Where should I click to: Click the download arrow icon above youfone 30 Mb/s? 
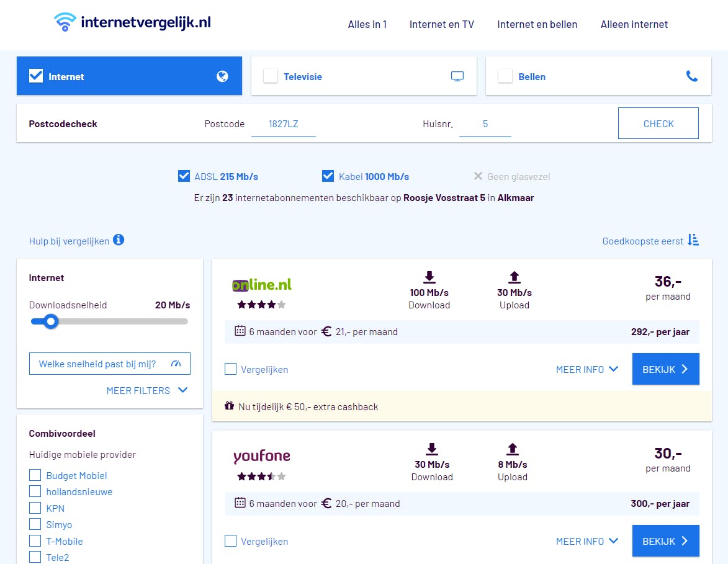tap(432, 449)
